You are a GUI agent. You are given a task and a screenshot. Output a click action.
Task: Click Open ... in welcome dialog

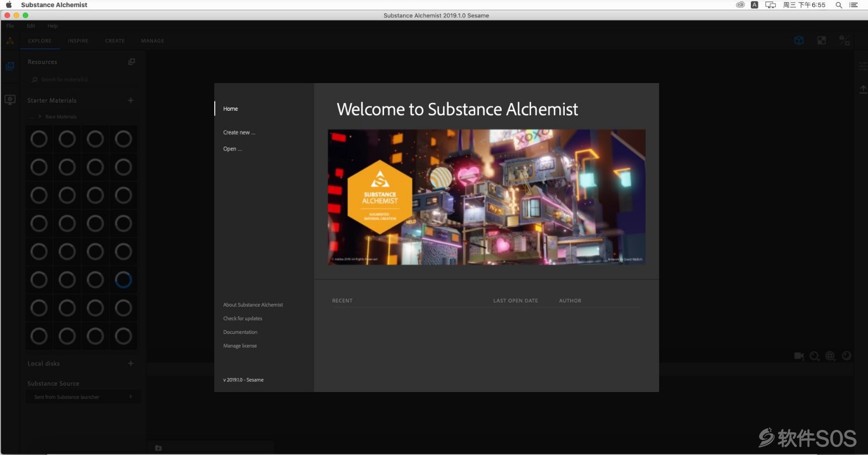tap(233, 149)
